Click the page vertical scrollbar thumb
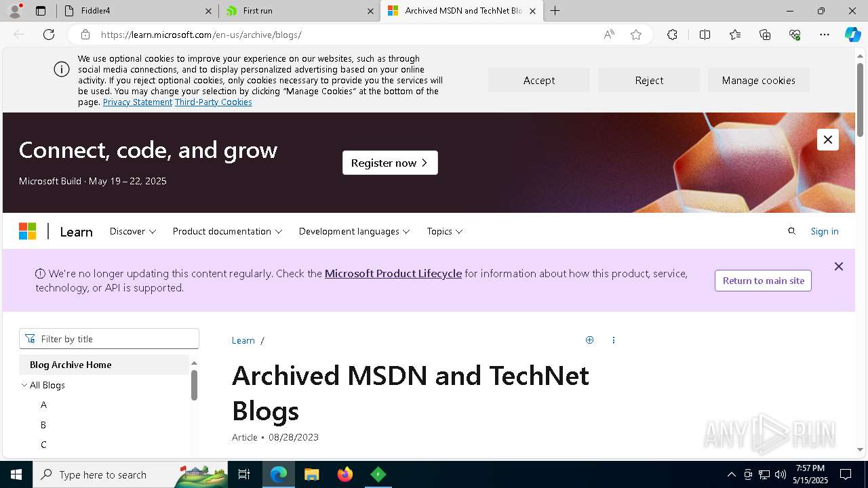This screenshot has width=868, height=488. coord(860,100)
